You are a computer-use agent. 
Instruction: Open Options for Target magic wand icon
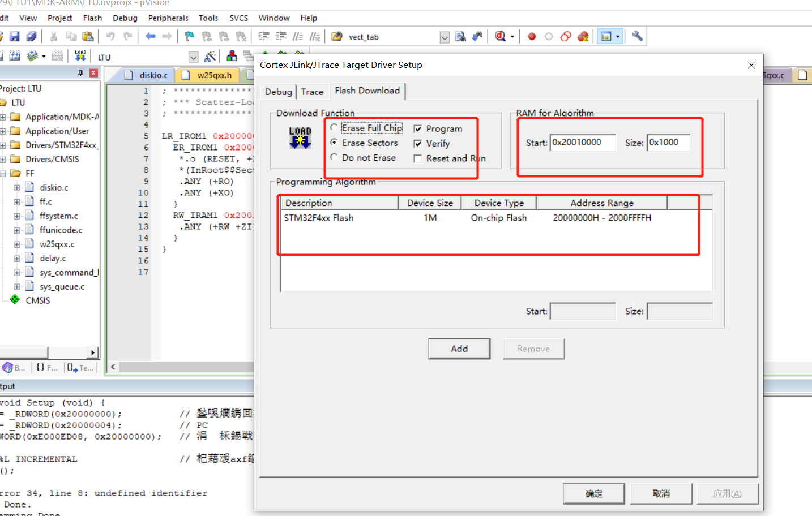(x=210, y=57)
